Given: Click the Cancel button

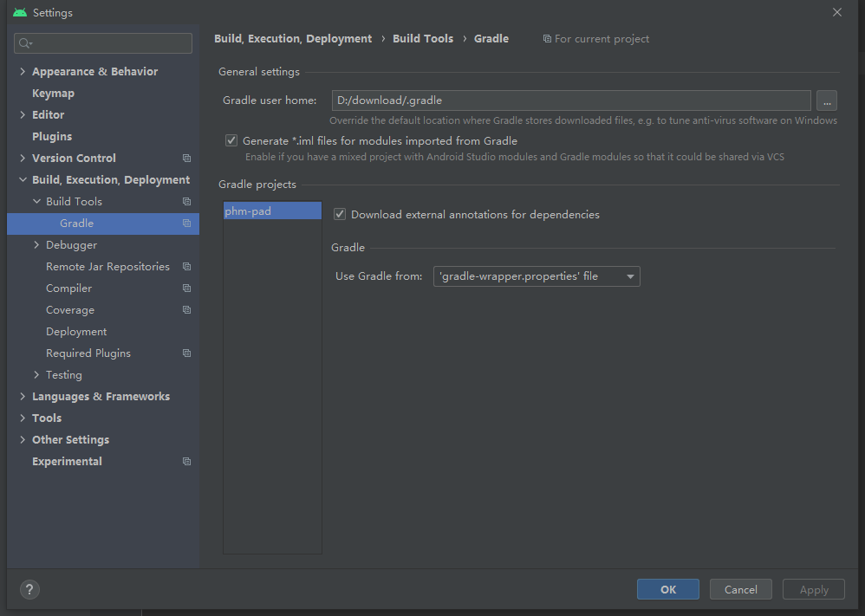Looking at the screenshot, I should tap(740, 589).
